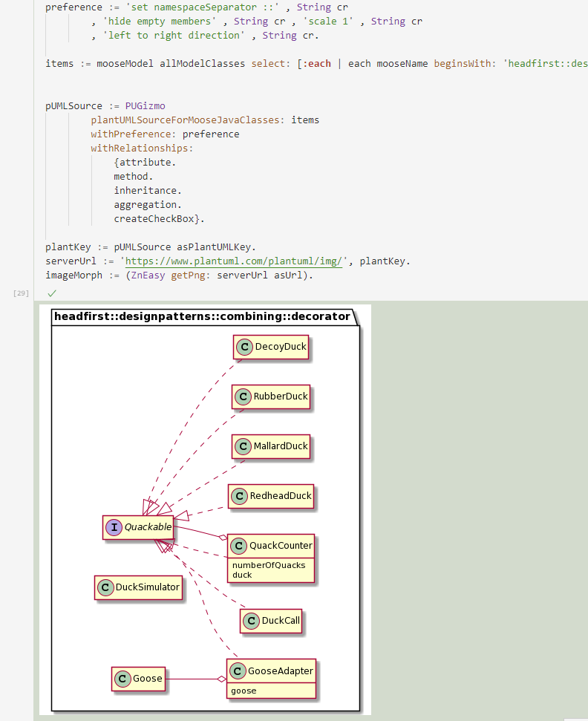Click the class icon beside QuackCounter

pyautogui.click(x=239, y=546)
